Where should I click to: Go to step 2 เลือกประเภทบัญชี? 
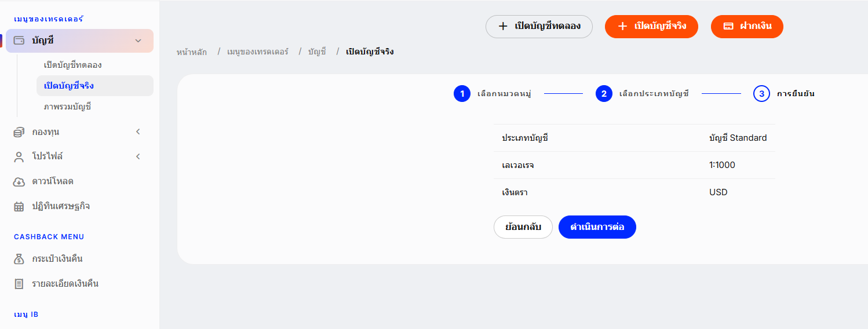click(x=642, y=93)
